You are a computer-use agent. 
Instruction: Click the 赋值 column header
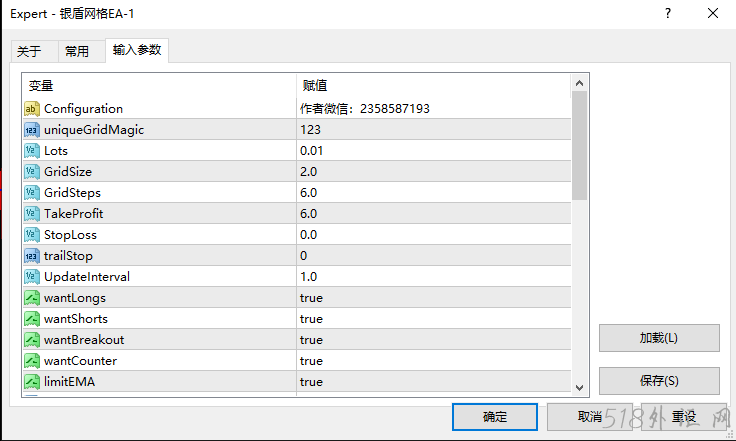coord(434,85)
